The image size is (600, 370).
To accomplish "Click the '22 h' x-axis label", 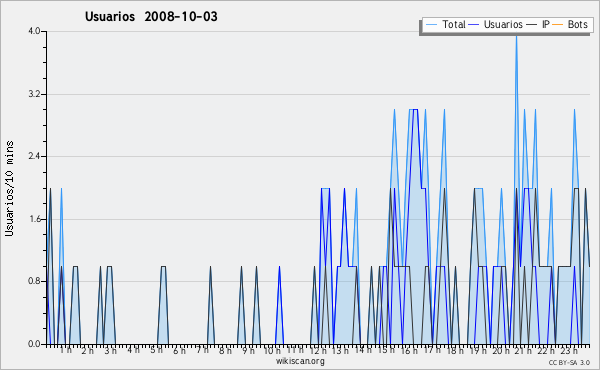I will coord(546,351).
